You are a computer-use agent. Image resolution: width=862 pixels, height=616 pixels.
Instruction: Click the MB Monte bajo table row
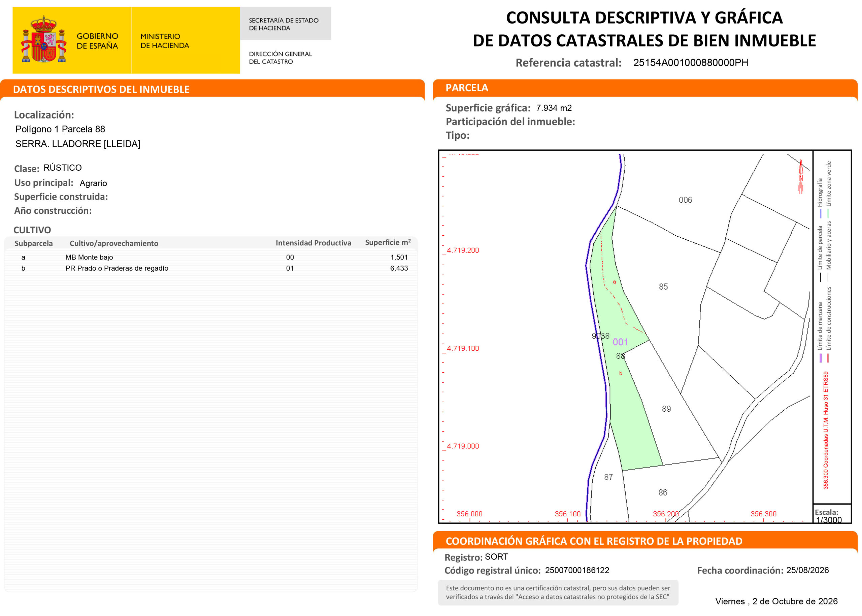click(211, 257)
